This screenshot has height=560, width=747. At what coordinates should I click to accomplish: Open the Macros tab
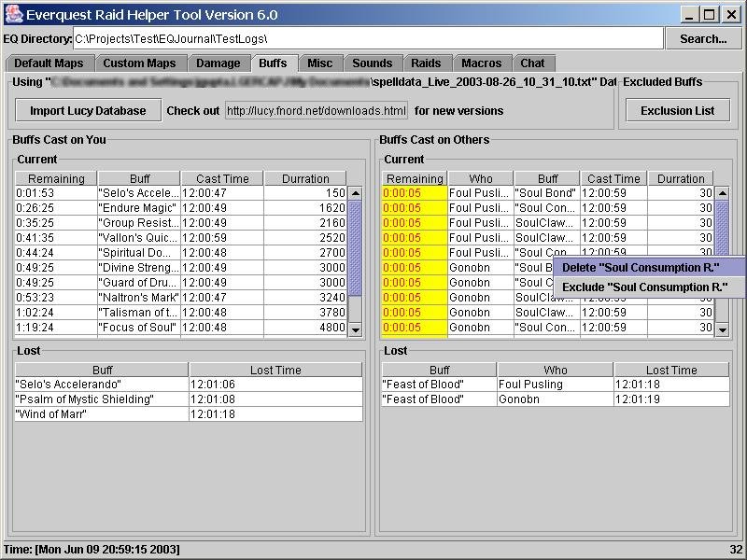tap(481, 63)
